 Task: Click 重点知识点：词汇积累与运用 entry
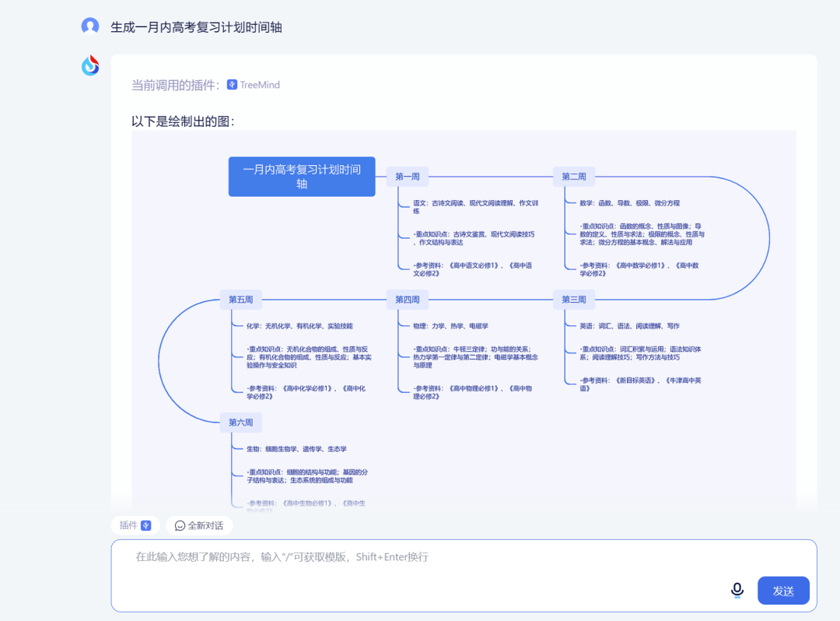640,353
